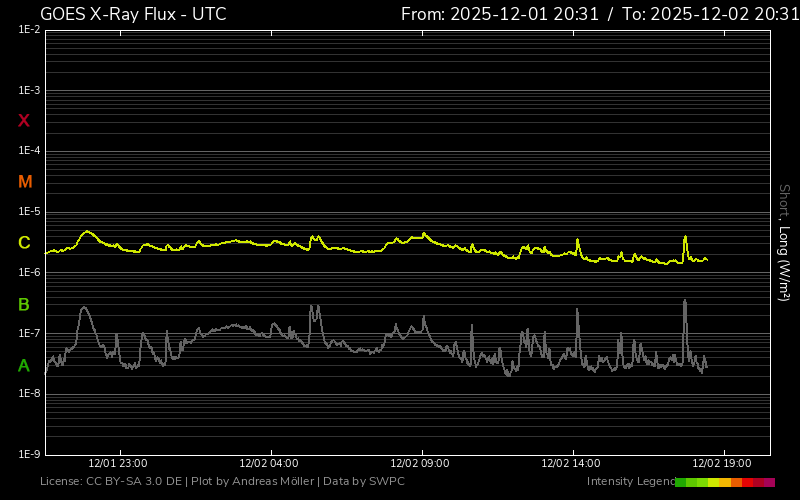Select the 12/02 09:00 time axis label
Viewport: 800px width, 500px height.
click(420, 464)
